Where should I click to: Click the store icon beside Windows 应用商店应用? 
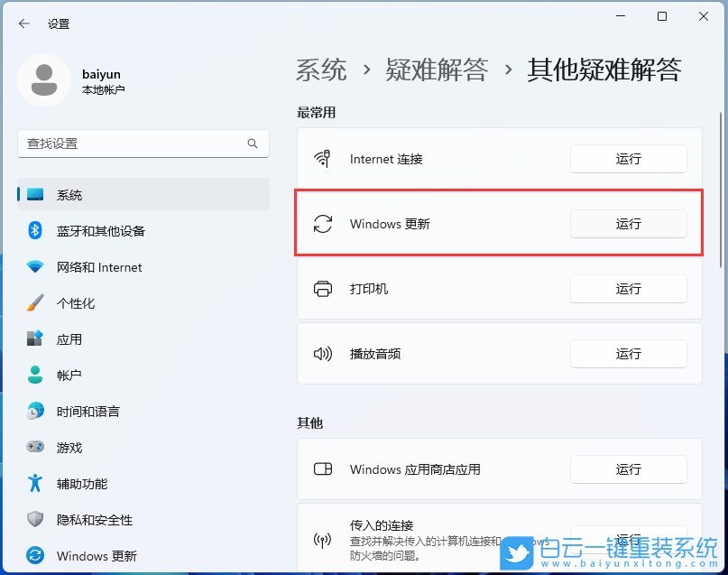click(323, 469)
